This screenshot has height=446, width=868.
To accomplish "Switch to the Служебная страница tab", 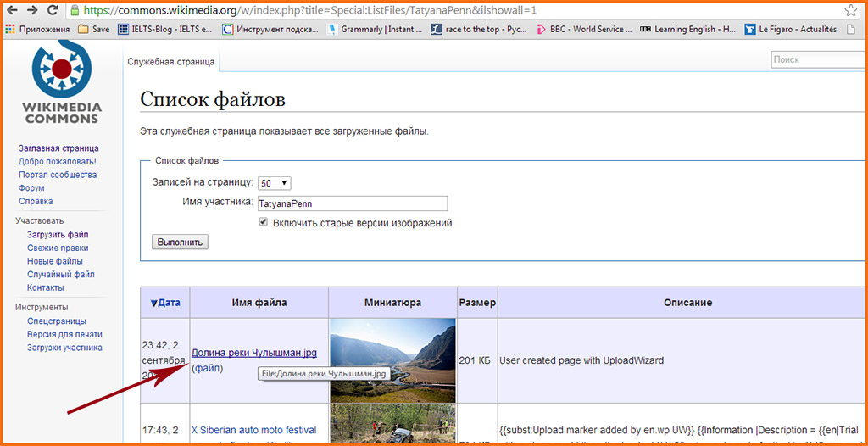I will (171, 61).
